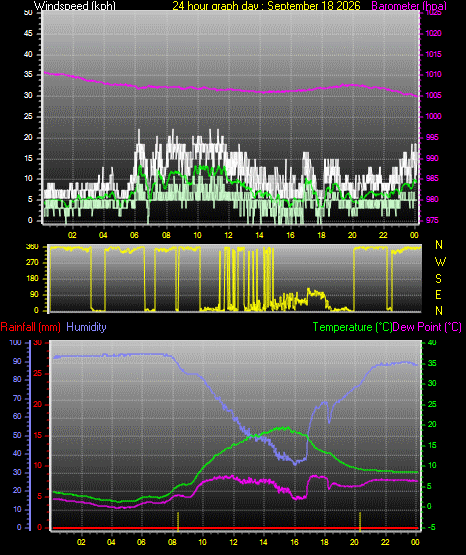Select the red Rainfall (mm) legend label
The width and height of the screenshot is (466, 555).
[x=30, y=327]
